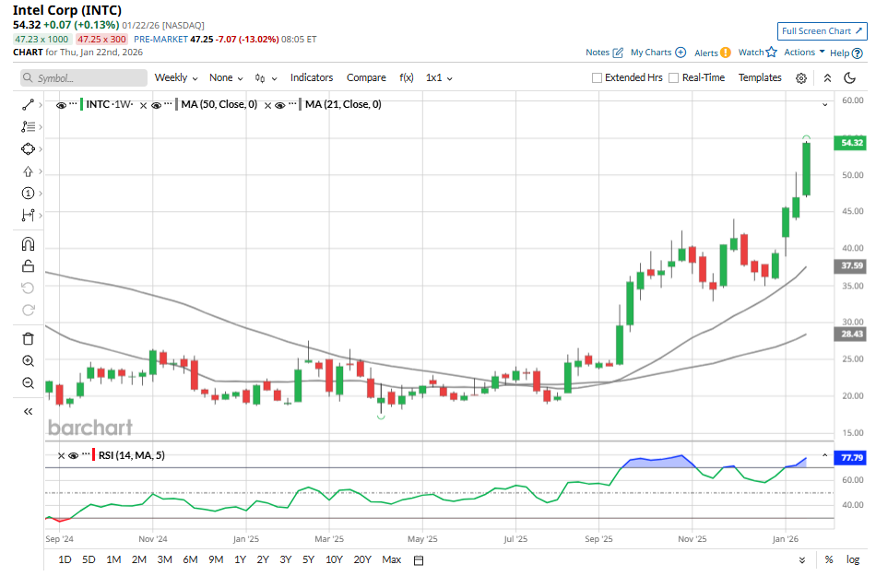Select the arrow marker tool
This screenshot has width=876, height=588.
[28, 171]
